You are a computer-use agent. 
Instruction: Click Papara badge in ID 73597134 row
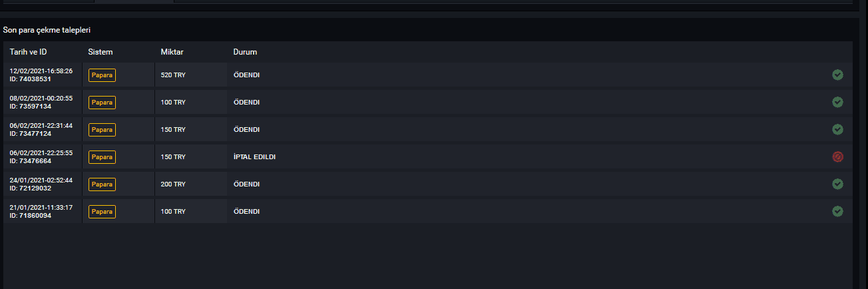coord(102,103)
